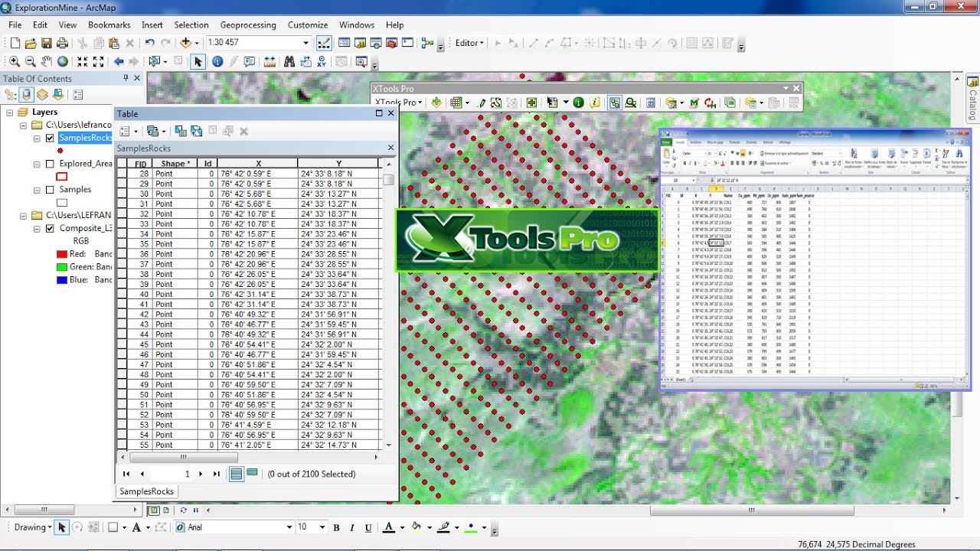Open a map document via folder icon
The width and height of the screenshot is (980, 551).
[x=31, y=43]
